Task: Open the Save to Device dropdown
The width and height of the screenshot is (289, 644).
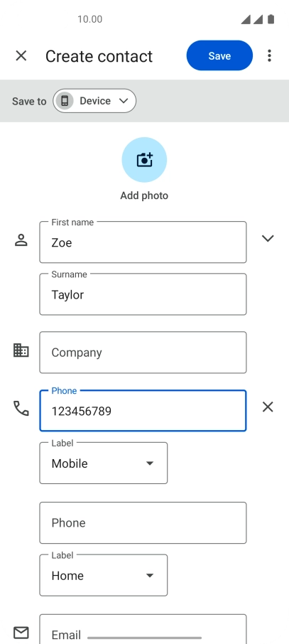Action: coord(94,101)
